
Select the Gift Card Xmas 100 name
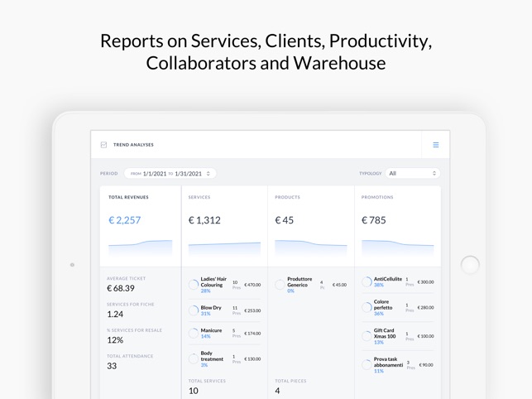coord(385,333)
